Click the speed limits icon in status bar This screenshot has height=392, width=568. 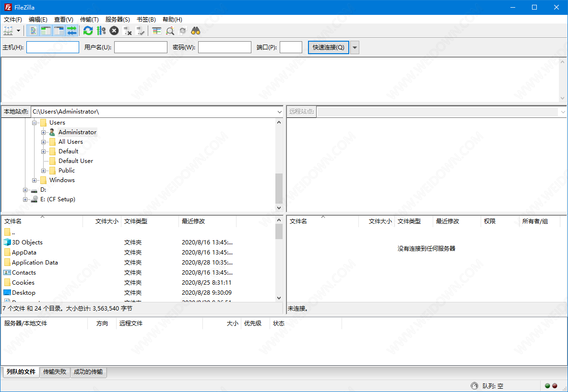click(x=474, y=386)
